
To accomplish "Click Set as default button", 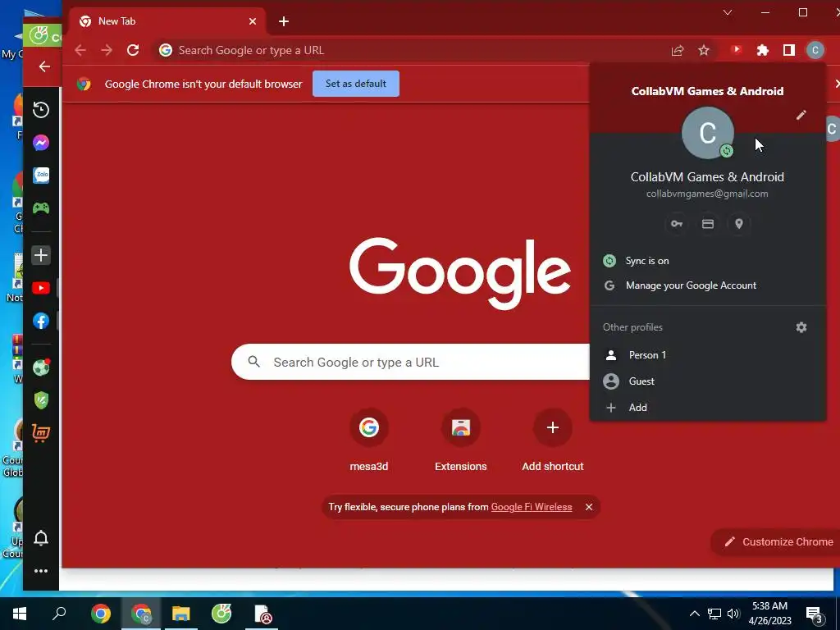I will tap(356, 84).
